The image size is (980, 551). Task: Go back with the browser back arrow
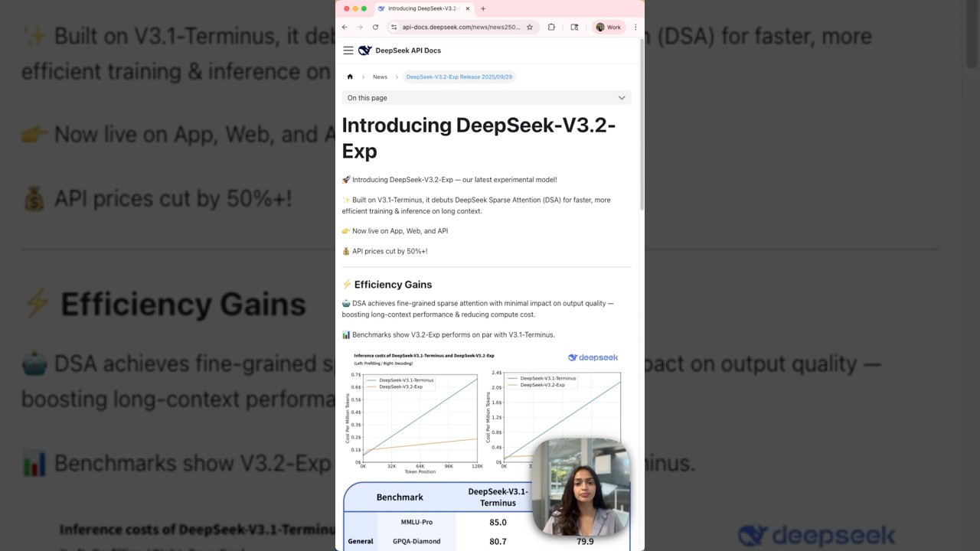pos(345,27)
